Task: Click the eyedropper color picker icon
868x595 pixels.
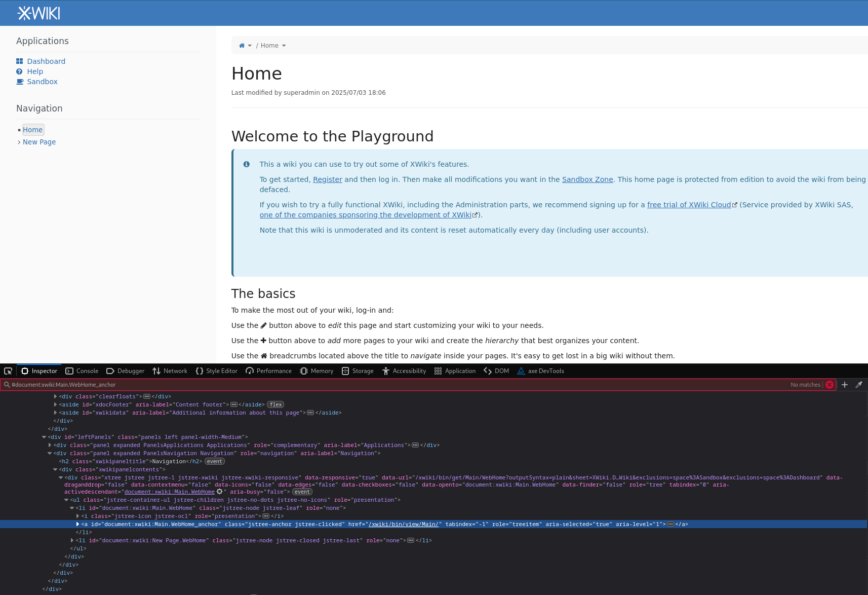Action: 859,385
